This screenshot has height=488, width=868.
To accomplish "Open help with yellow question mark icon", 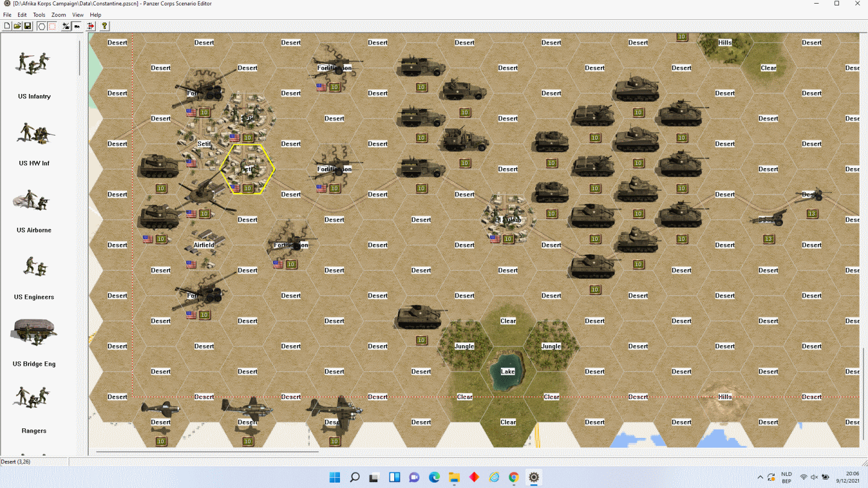I will 104,26.
